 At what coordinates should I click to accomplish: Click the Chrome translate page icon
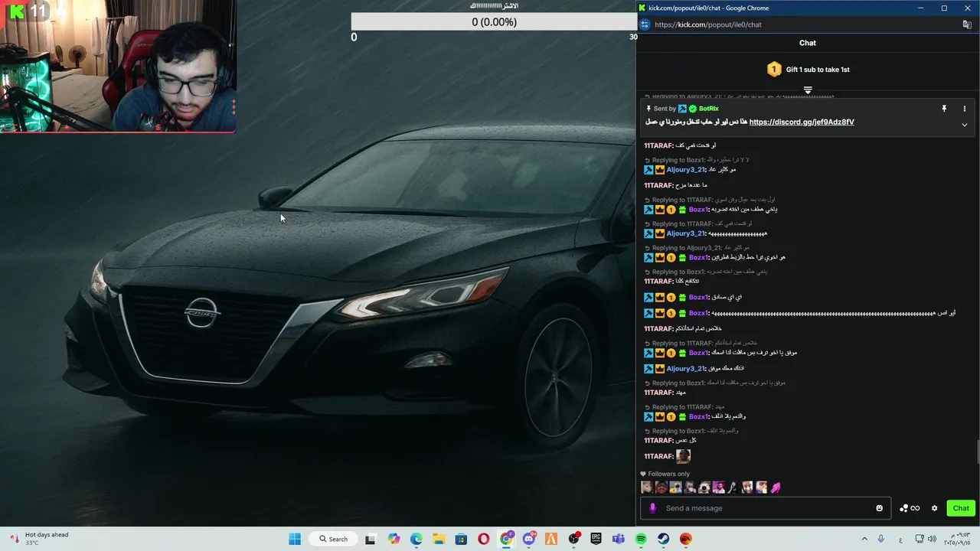(x=967, y=24)
